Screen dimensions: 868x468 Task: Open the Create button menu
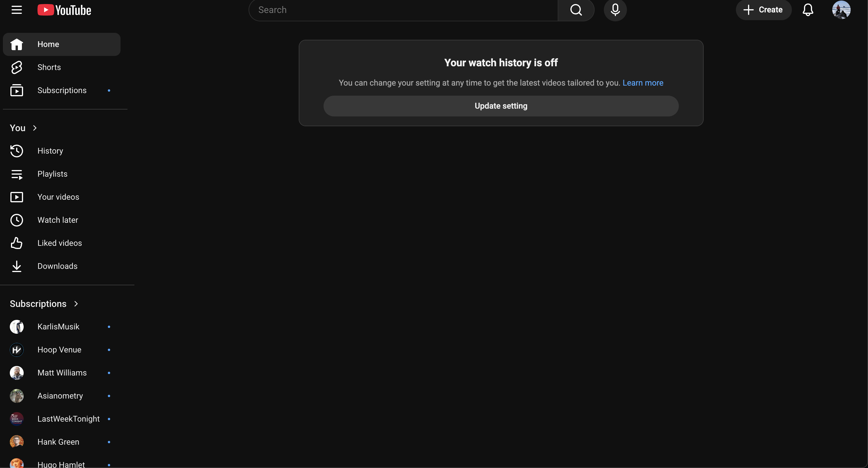point(763,10)
